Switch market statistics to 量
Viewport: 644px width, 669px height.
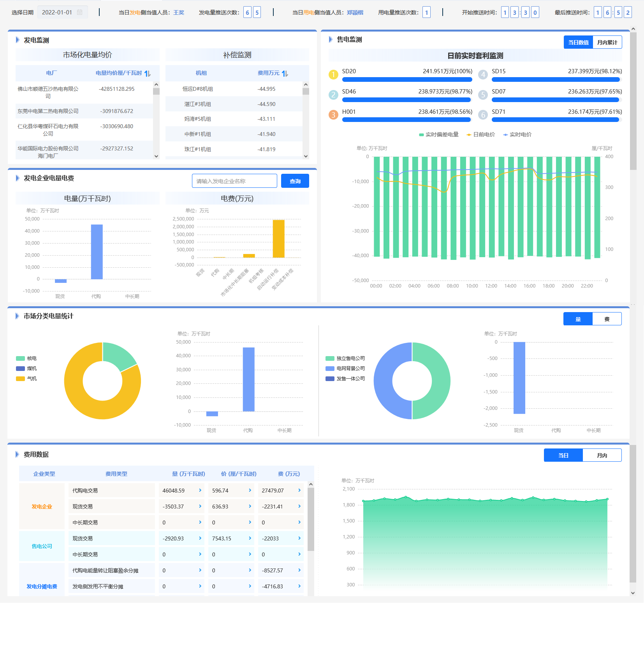pyautogui.click(x=578, y=319)
